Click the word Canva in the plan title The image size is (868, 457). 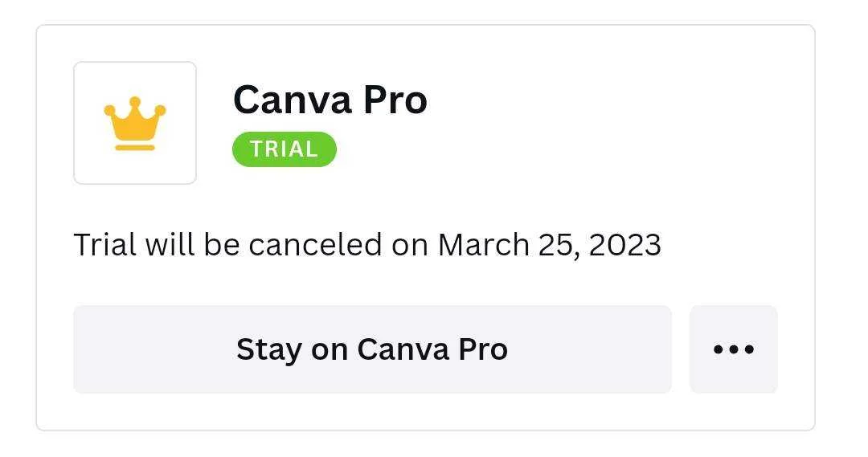293,100
